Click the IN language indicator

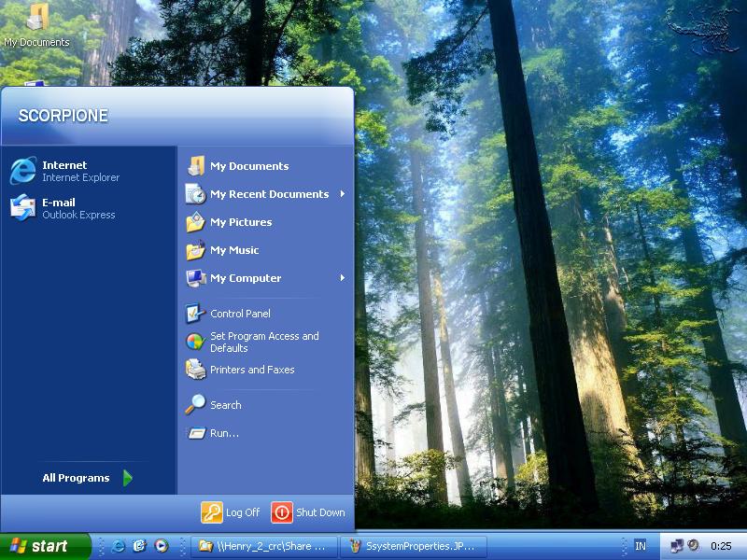click(640, 546)
